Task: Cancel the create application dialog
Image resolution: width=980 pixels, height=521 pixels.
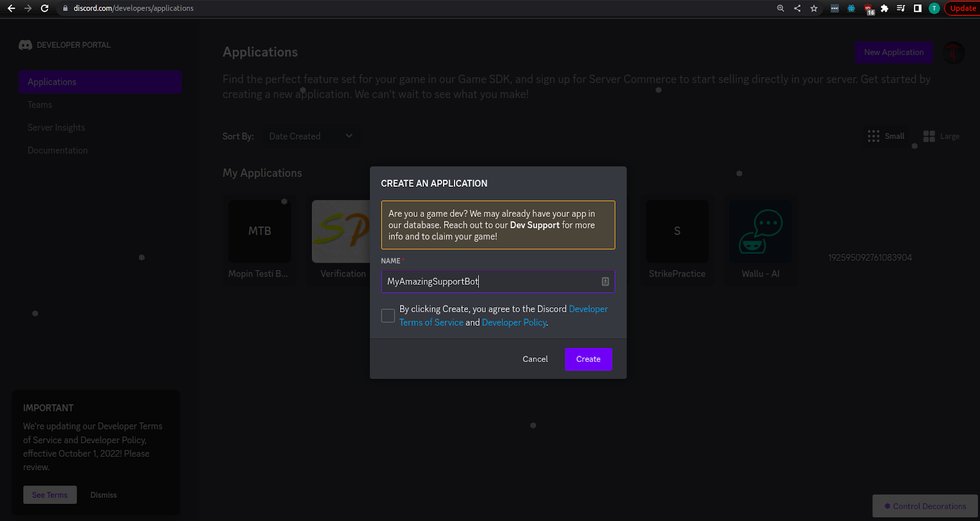Action: (x=535, y=359)
